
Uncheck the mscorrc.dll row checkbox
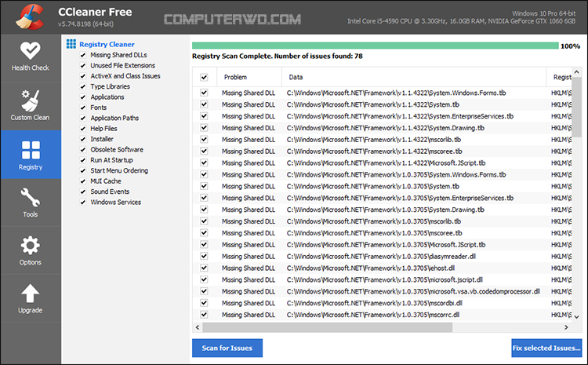tap(204, 315)
